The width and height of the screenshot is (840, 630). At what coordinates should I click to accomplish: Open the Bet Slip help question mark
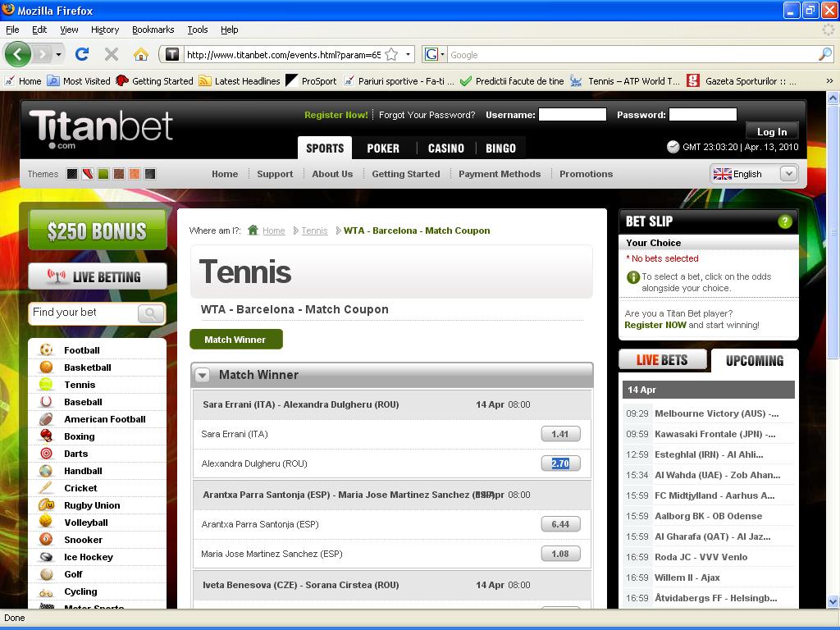(x=785, y=221)
